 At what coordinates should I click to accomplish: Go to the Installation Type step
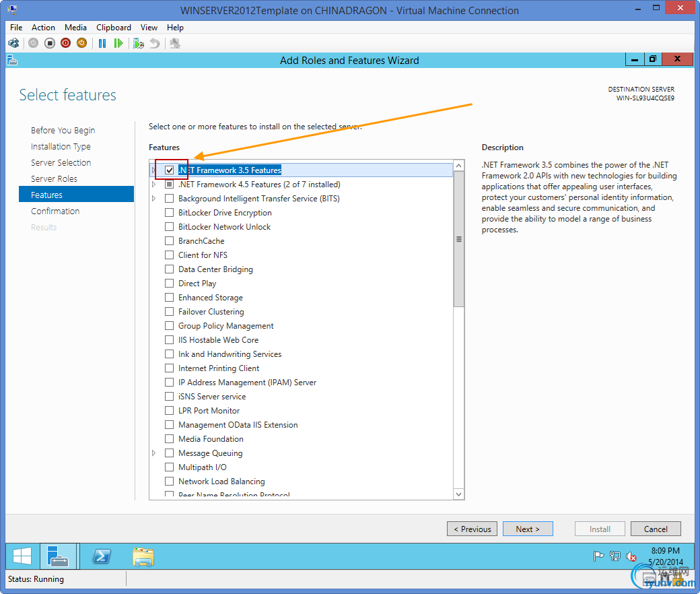point(61,147)
